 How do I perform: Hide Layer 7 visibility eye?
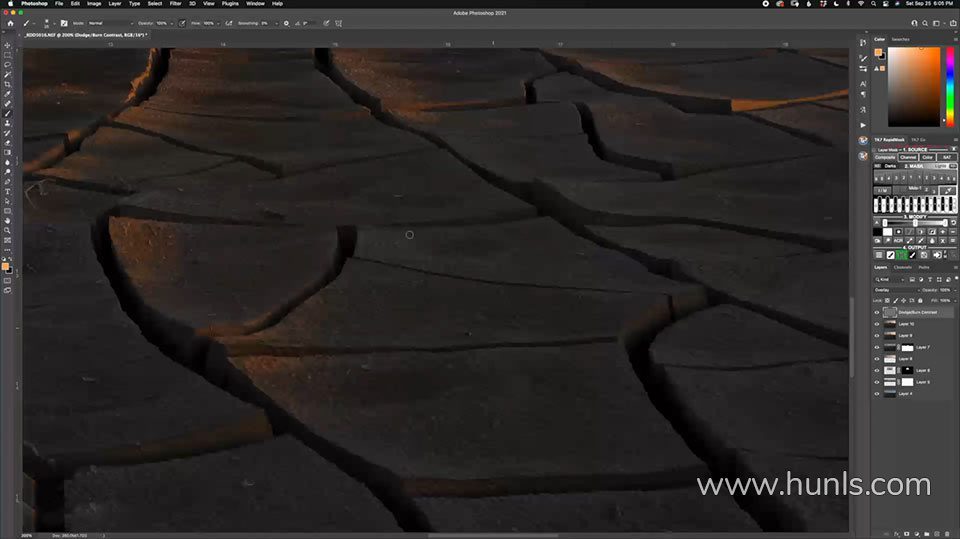(x=877, y=347)
